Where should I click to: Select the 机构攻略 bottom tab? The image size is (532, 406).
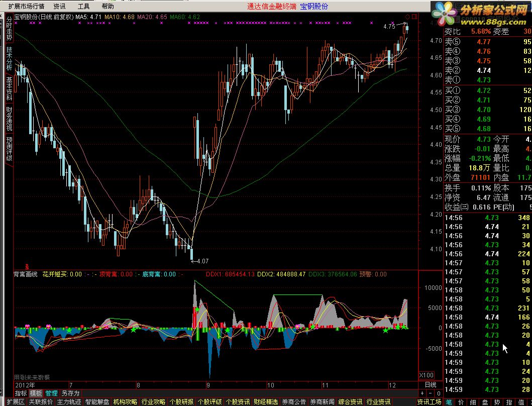125,402
